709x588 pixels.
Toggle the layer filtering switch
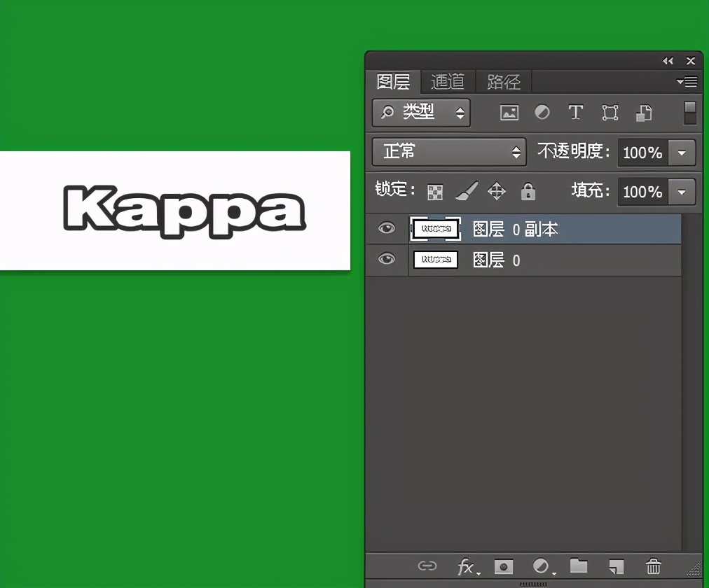pyautogui.click(x=690, y=113)
